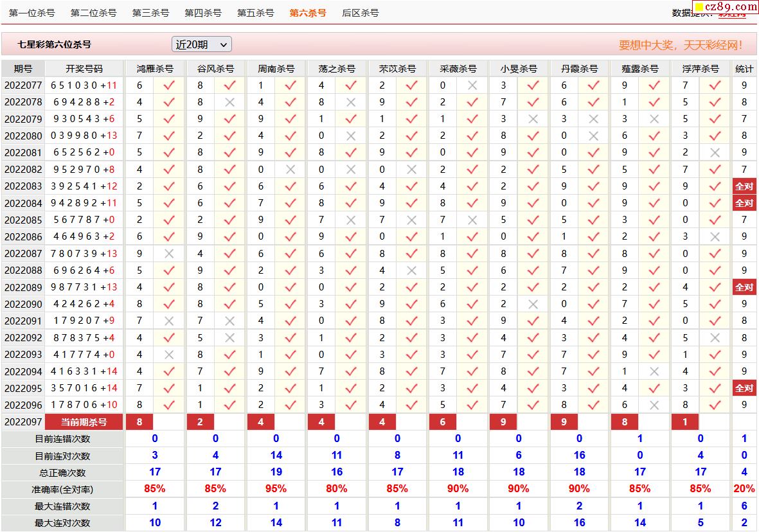759x532 pixels.
Task: Click the check mark for 小旻杀号 in row 2022084
Action: point(533,203)
